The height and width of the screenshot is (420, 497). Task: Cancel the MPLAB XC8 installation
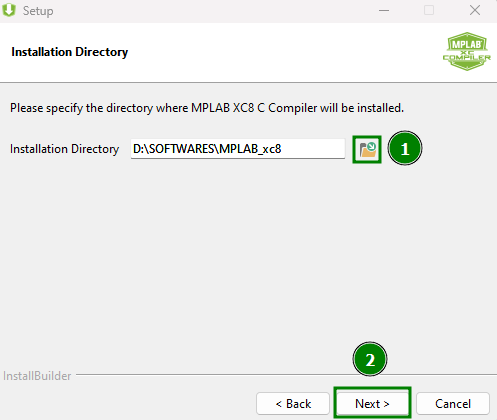(453, 404)
